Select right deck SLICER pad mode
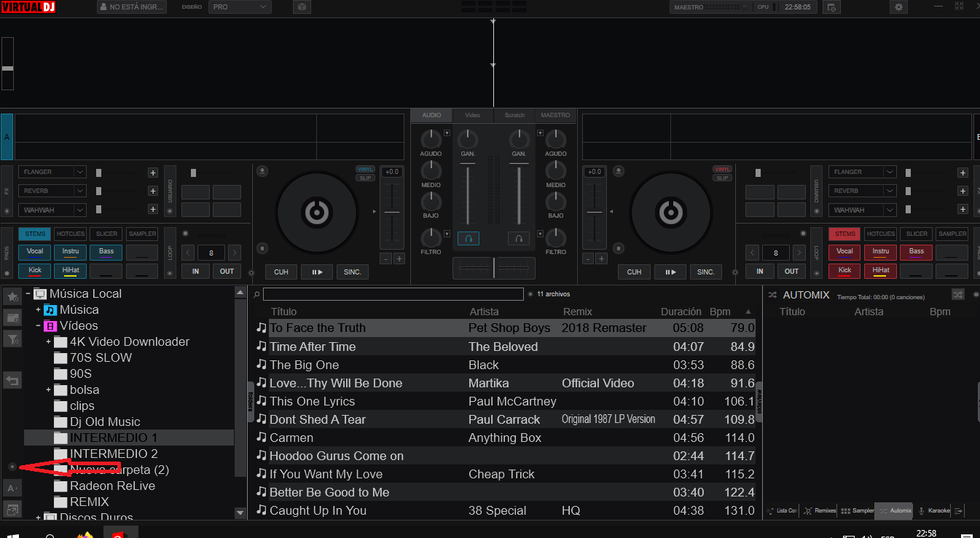Screen dimensions: 980x538 [917, 234]
